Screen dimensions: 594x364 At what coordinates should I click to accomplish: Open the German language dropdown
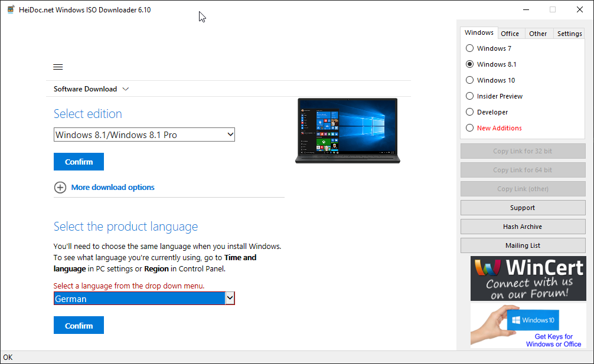pos(144,298)
